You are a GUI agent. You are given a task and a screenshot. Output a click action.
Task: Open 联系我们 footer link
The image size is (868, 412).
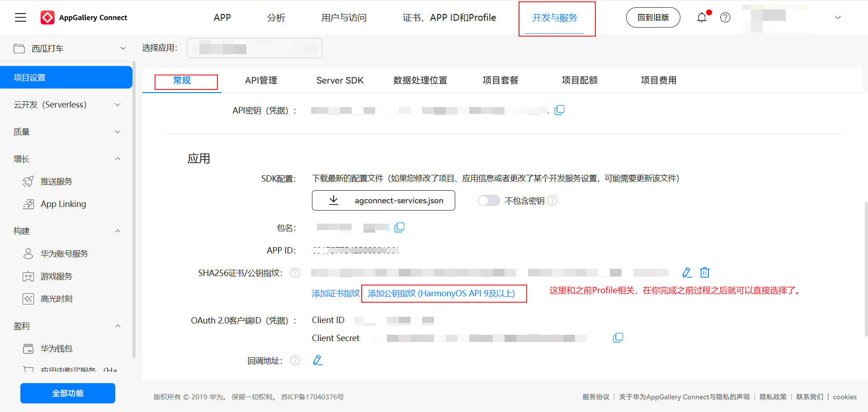(810, 397)
